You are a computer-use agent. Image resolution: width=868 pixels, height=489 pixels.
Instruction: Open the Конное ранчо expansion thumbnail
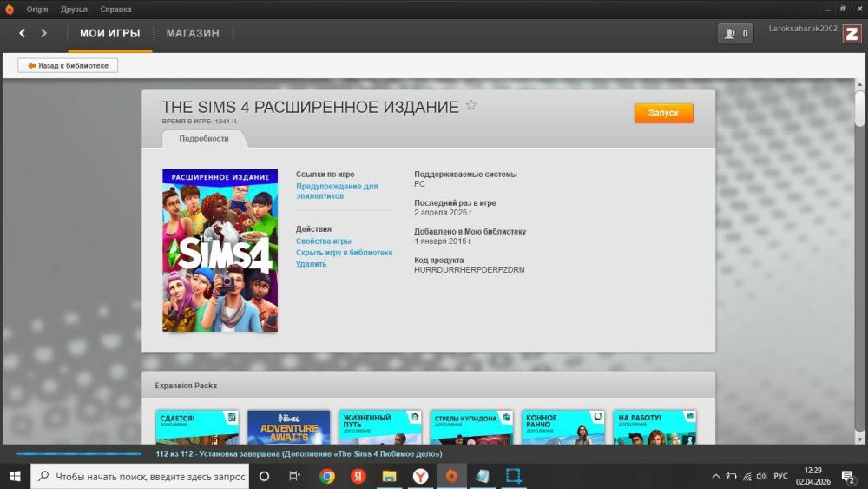pos(562,427)
